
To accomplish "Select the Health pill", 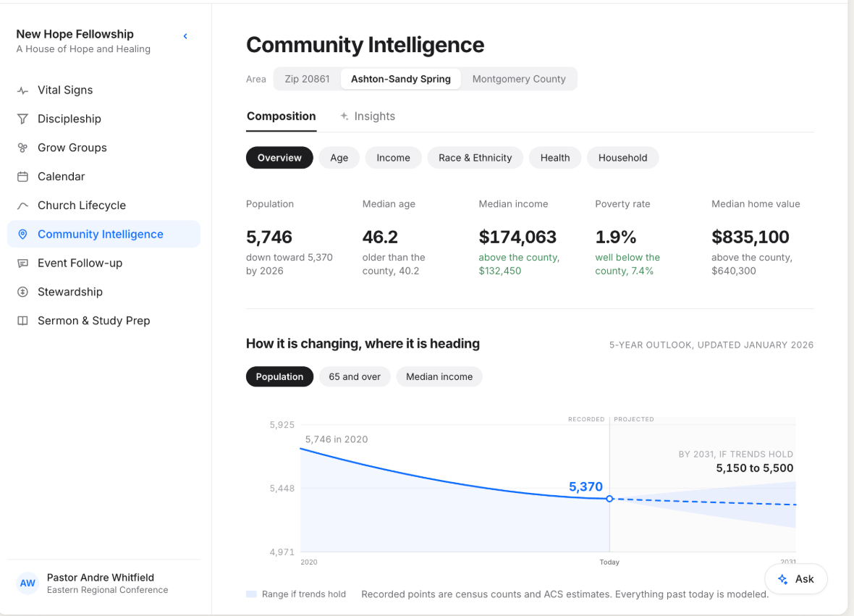I will [x=555, y=158].
